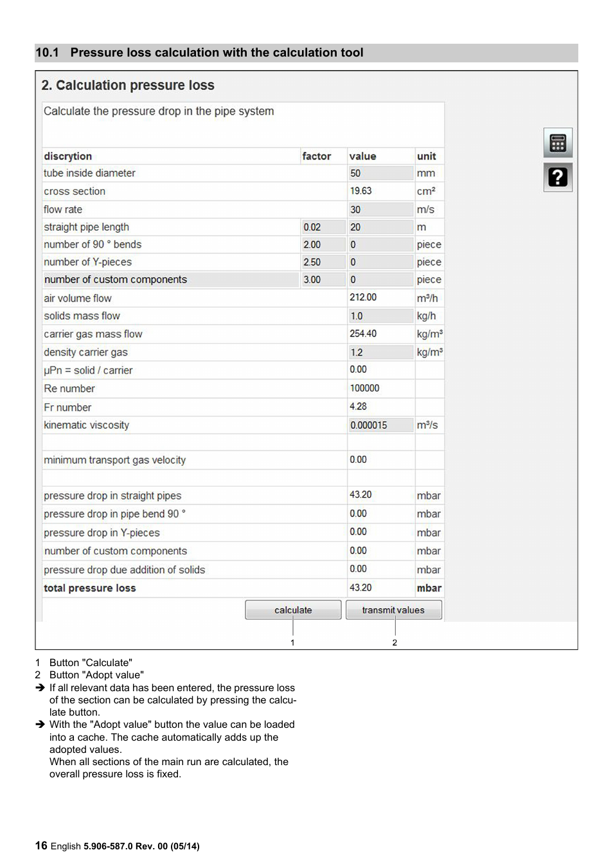Click the 'unit' column header
This screenshot has height=868, width=613.
pos(426,156)
